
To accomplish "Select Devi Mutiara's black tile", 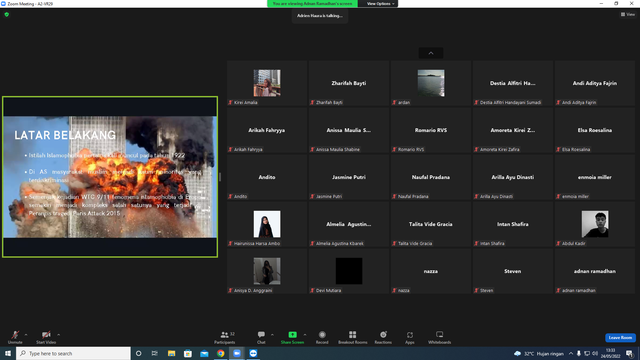I will point(349,271).
